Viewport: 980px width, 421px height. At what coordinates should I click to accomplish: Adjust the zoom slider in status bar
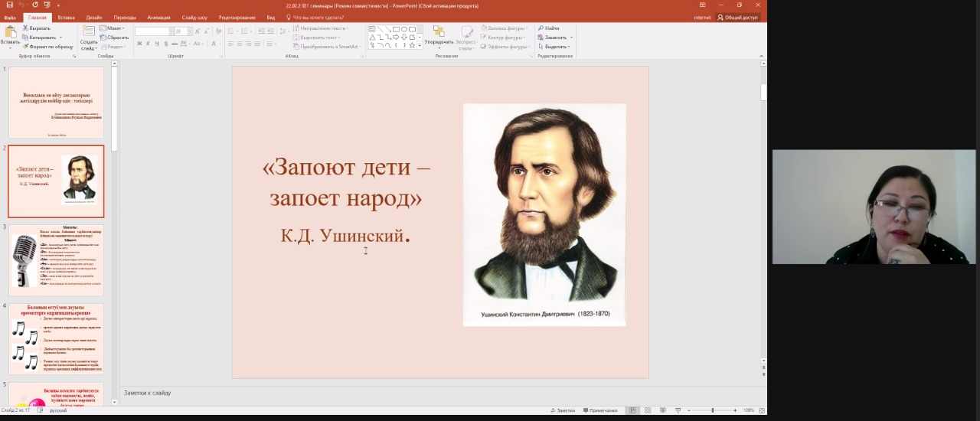tap(712, 410)
